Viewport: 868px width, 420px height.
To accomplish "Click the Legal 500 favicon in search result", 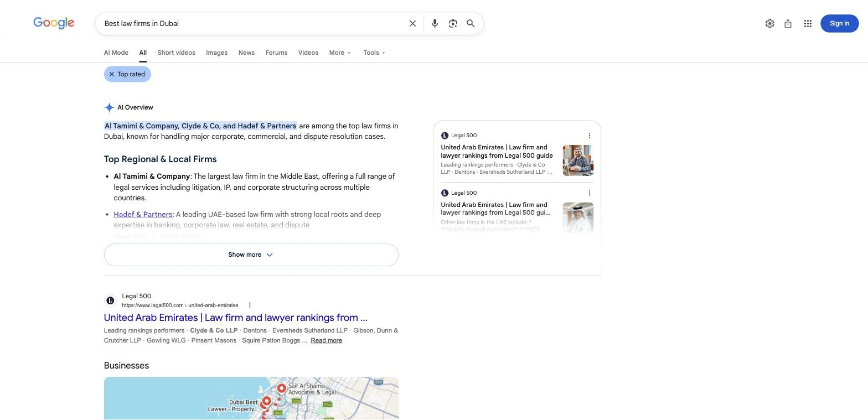I will click(x=110, y=300).
